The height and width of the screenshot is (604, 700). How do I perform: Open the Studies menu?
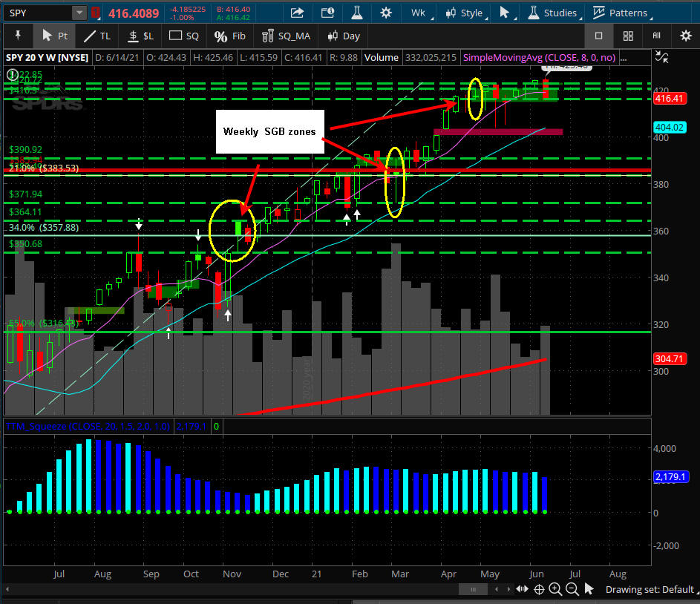coord(552,13)
